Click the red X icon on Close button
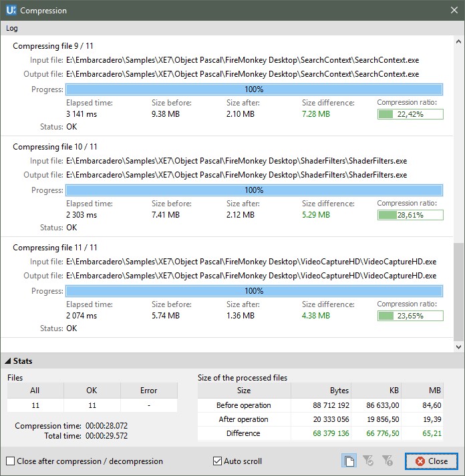465x476 pixels. (x=420, y=461)
